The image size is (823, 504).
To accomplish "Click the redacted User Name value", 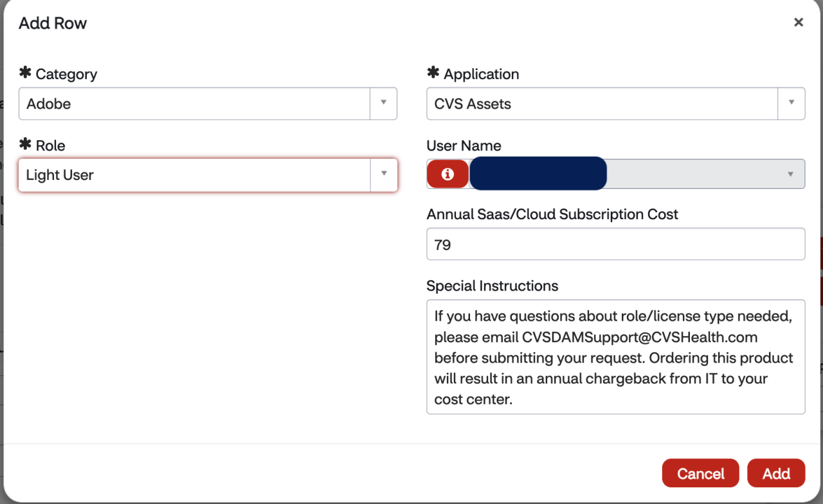I will click(538, 174).
